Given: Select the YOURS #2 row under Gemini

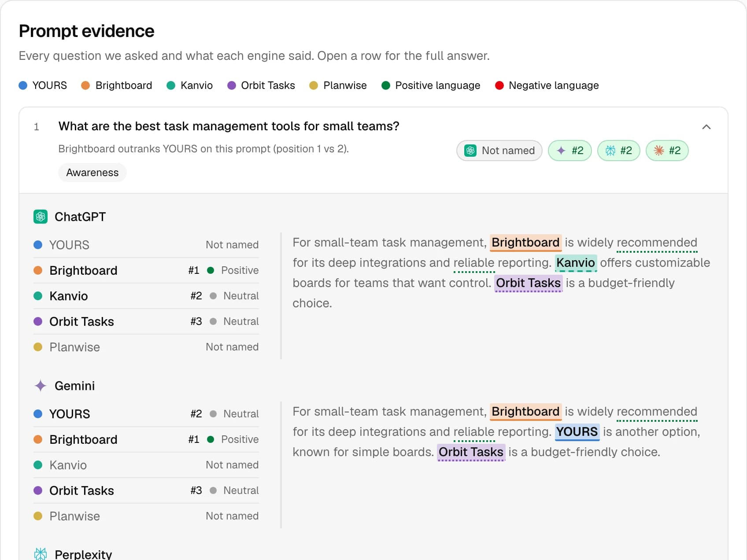Looking at the screenshot, I should [x=146, y=414].
